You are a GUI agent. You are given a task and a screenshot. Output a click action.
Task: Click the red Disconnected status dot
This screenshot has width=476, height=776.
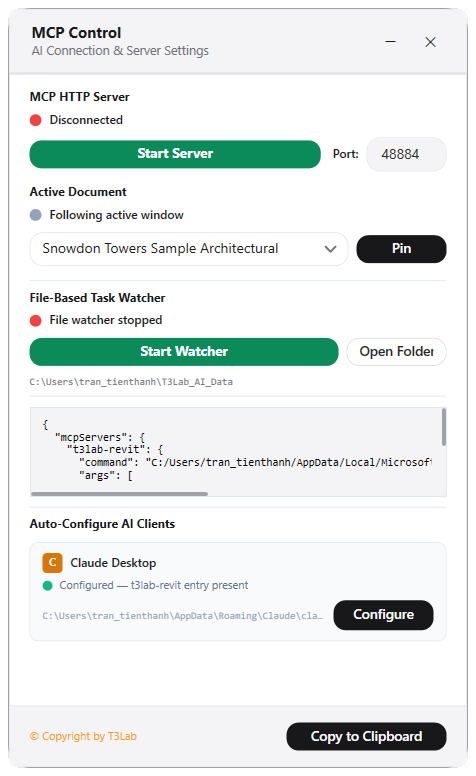(x=36, y=120)
